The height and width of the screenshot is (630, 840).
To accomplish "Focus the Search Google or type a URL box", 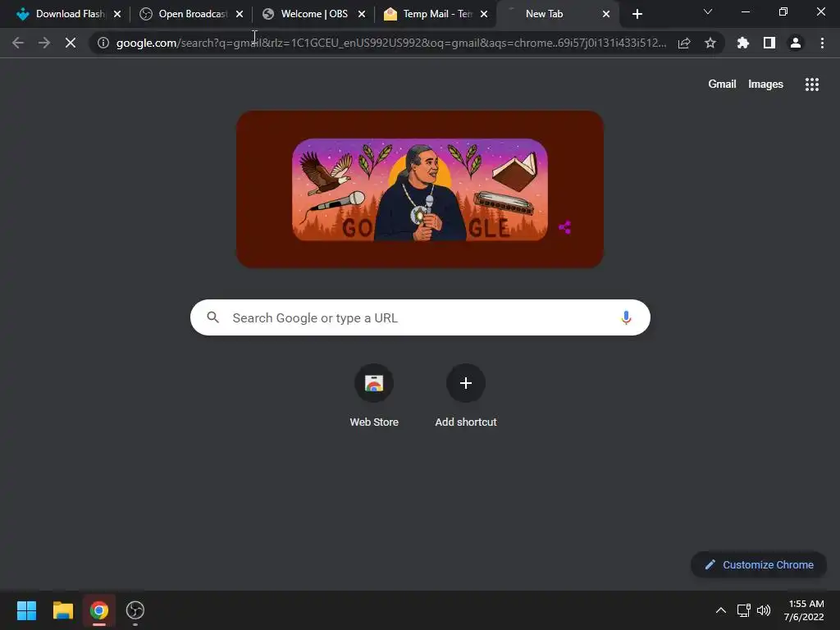I will pyautogui.click(x=420, y=317).
